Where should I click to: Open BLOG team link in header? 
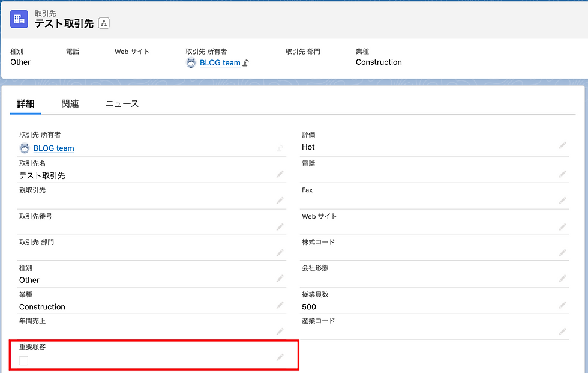pos(220,63)
